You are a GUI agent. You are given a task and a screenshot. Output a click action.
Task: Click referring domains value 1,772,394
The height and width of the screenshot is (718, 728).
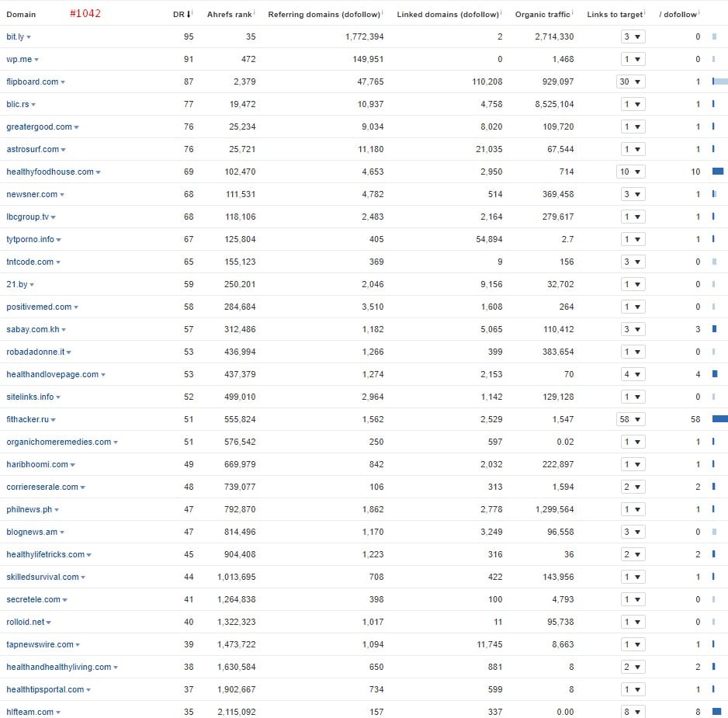point(365,36)
